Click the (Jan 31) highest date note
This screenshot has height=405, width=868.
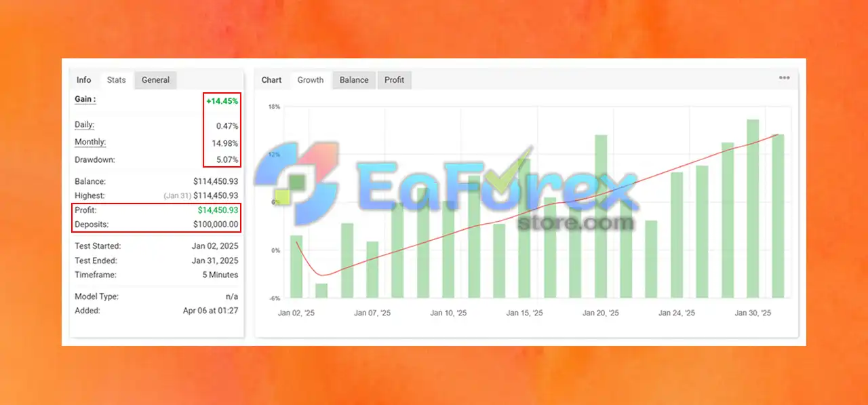[176, 195]
